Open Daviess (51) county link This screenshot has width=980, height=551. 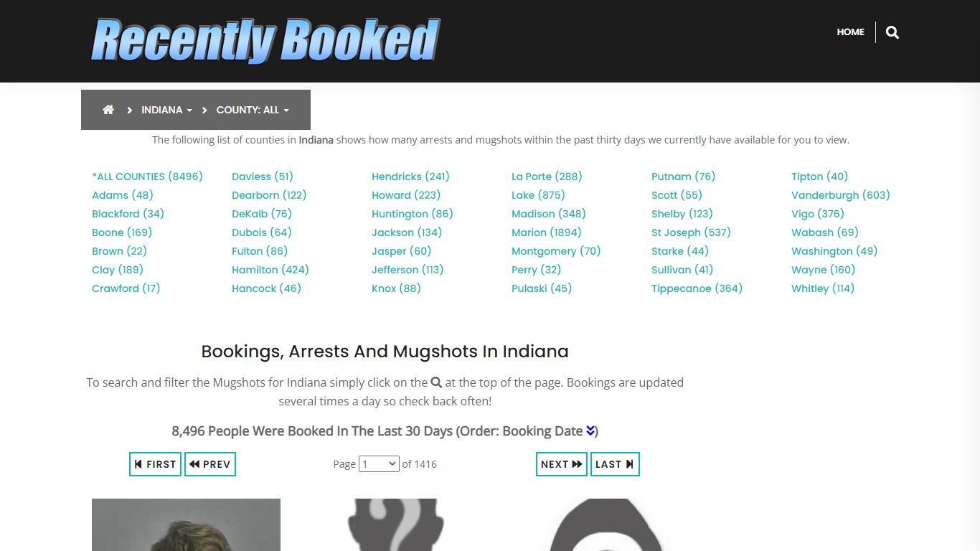coord(263,176)
